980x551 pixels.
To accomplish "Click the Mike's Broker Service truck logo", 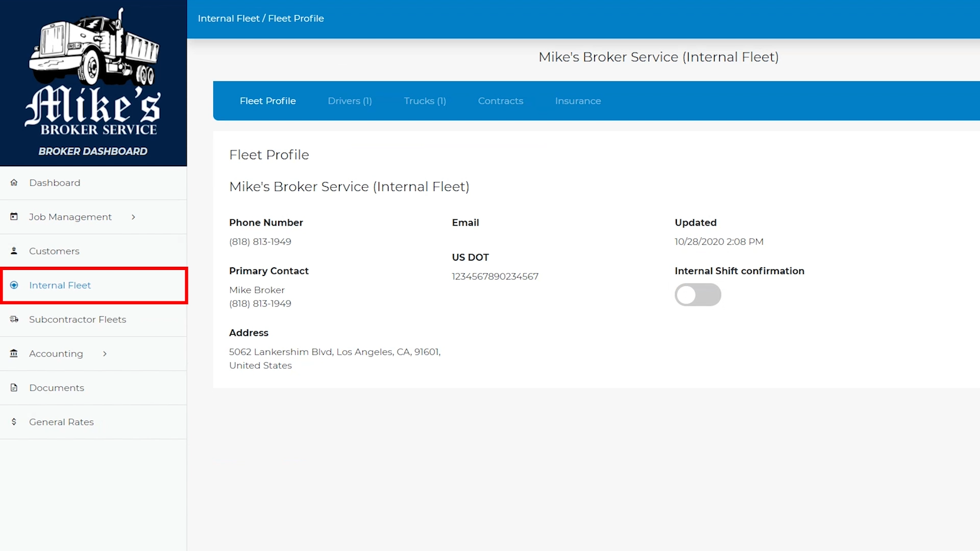I will tap(93, 71).
